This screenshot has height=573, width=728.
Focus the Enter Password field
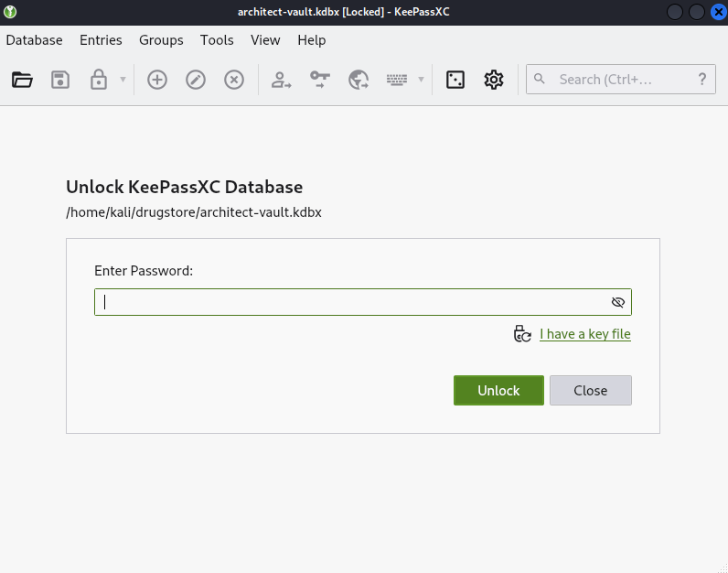pos(352,302)
